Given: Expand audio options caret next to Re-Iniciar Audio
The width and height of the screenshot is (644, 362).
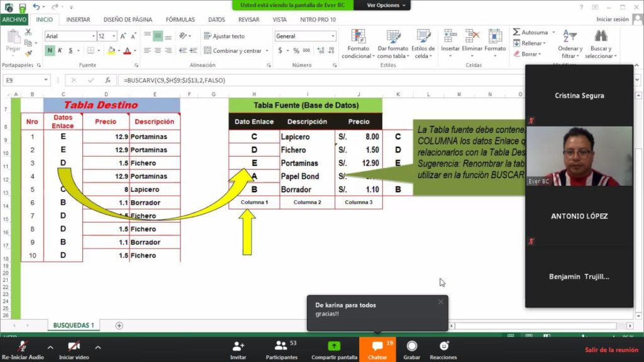Looking at the screenshot, I should tap(50, 348).
